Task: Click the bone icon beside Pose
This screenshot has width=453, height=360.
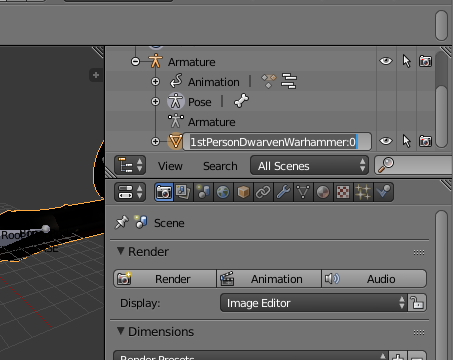Action: [x=241, y=101]
